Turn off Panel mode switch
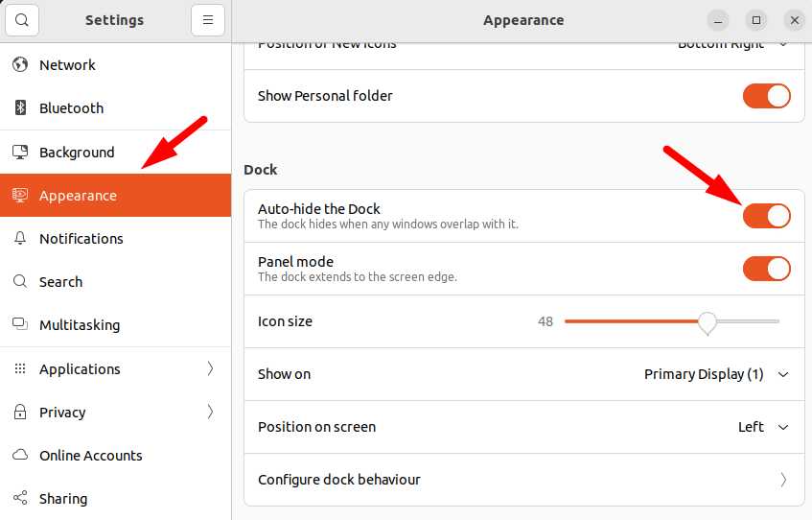 point(766,269)
